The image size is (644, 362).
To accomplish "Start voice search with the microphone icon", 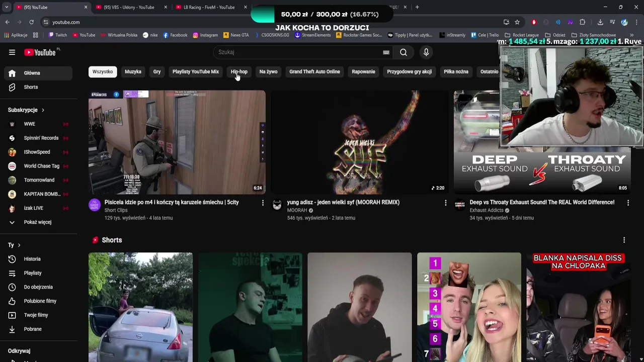I will 426,52.
